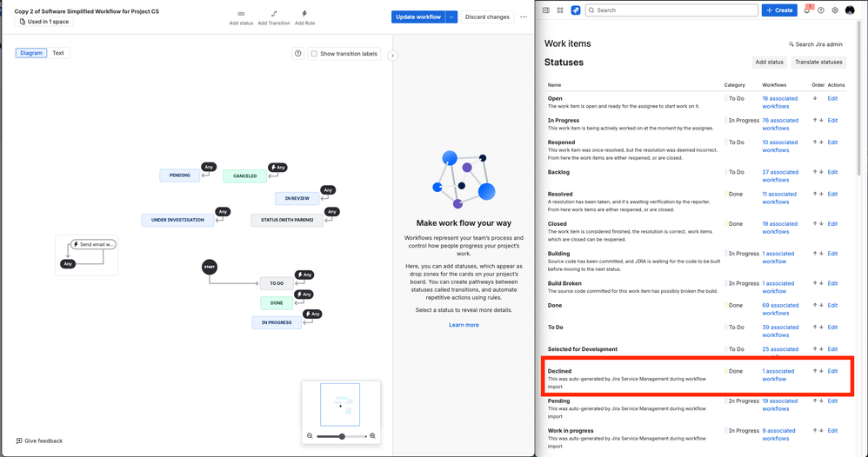Move the Declined status up
The height and width of the screenshot is (457, 868).
815,371
